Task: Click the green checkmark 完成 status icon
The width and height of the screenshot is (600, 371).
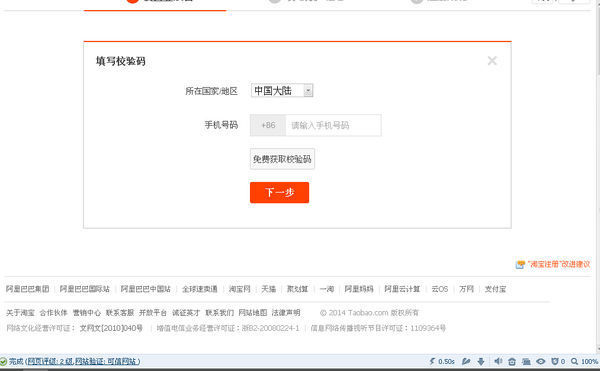Action: (3, 361)
